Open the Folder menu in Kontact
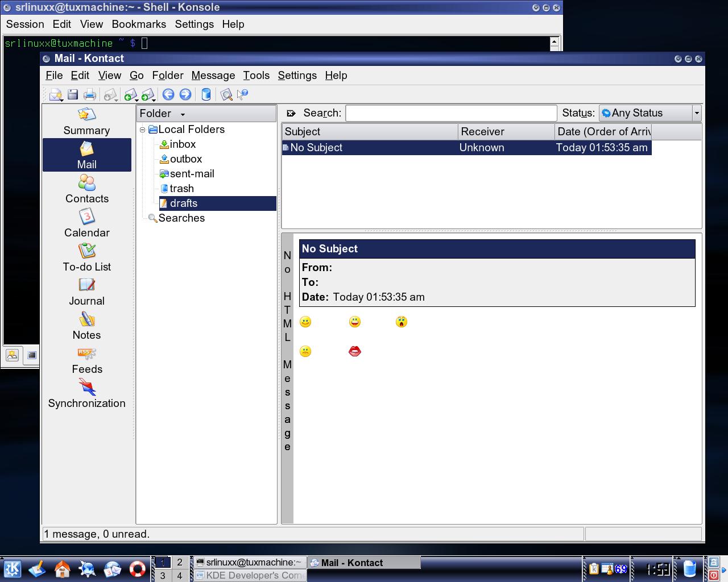This screenshot has width=728, height=582. point(168,76)
